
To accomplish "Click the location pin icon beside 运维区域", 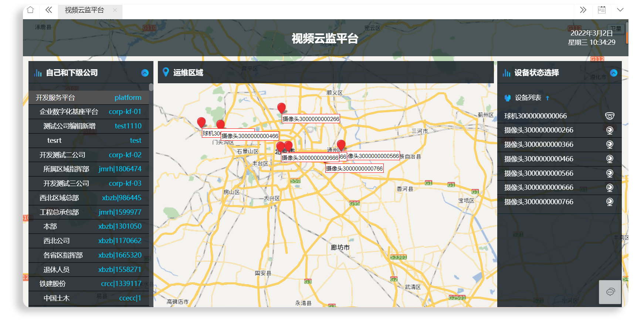I will tap(166, 72).
